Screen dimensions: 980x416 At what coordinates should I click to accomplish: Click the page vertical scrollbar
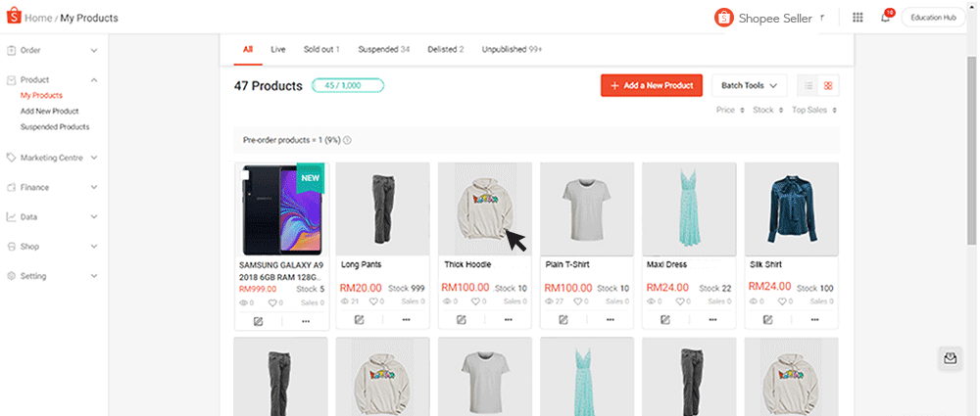point(971,150)
